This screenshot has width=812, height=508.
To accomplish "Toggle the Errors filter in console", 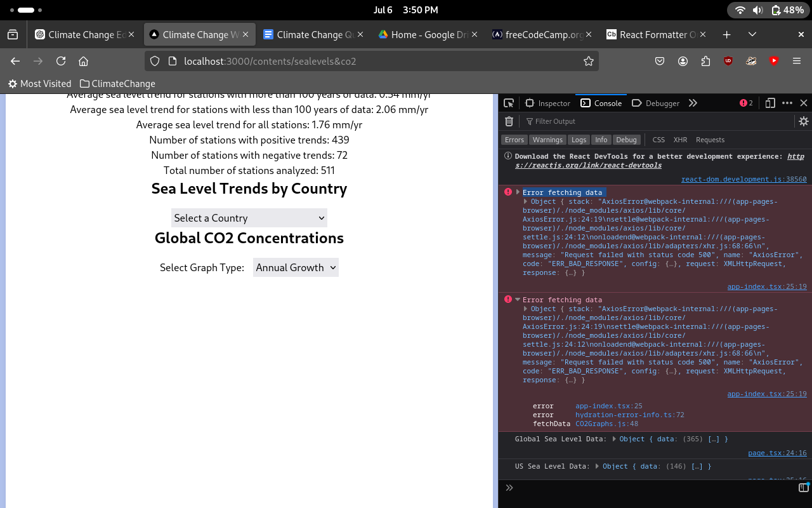I will tap(514, 140).
